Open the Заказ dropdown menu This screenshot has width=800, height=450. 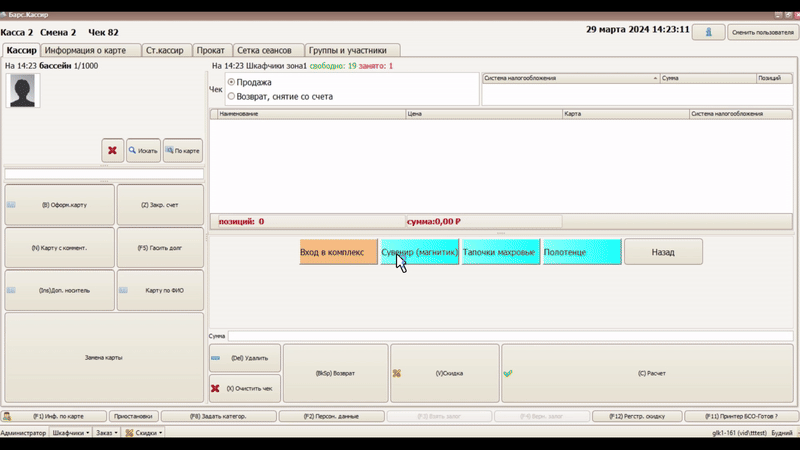coord(107,433)
